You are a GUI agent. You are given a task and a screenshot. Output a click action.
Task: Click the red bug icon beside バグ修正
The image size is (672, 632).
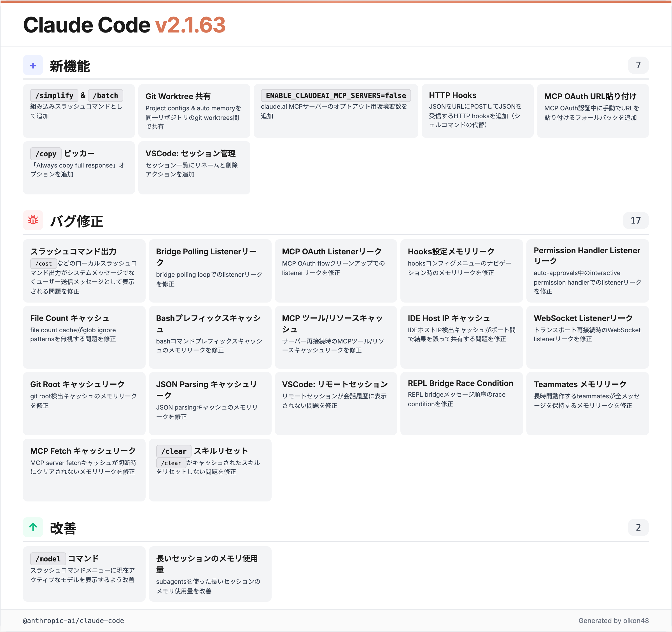[33, 220]
